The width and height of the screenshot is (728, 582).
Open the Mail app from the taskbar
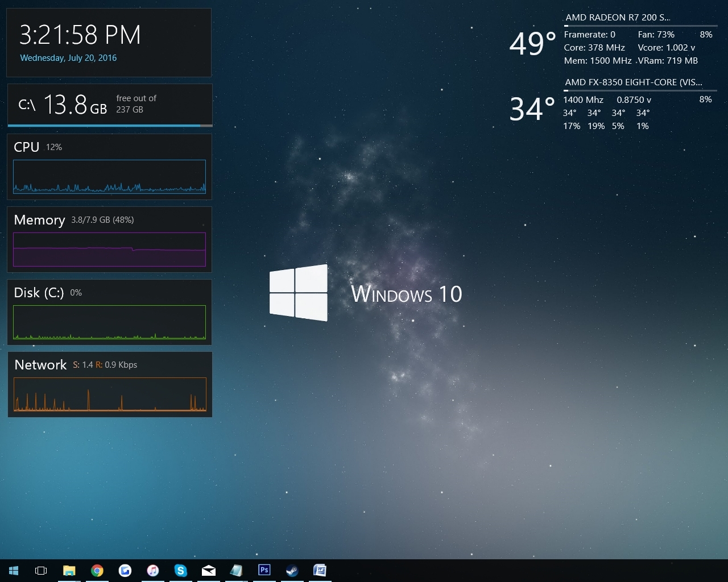209,570
